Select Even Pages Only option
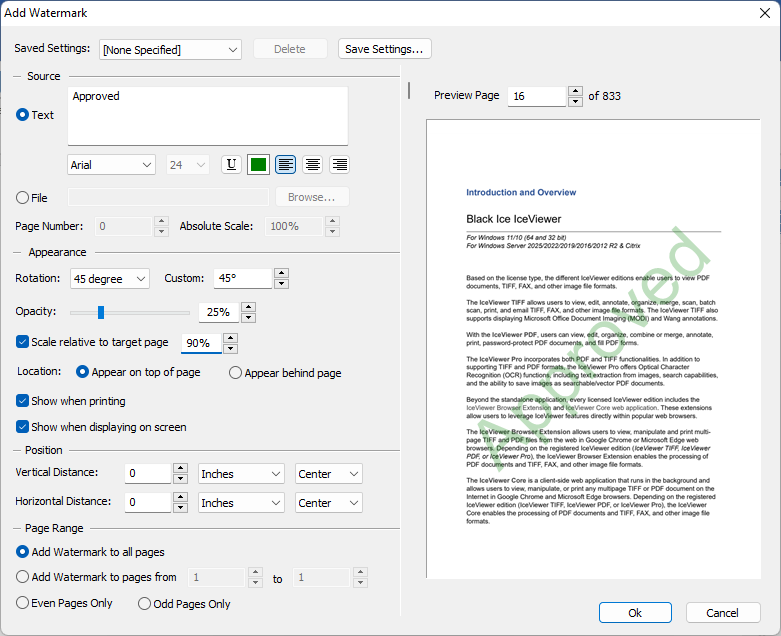781x636 pixels. pos(22,603)
